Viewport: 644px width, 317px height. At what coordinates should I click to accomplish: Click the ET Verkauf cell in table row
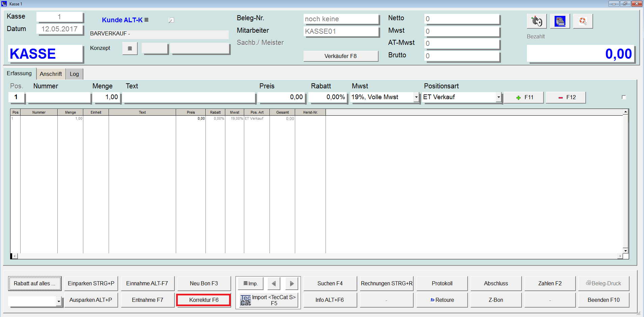[x=257, y=118]
